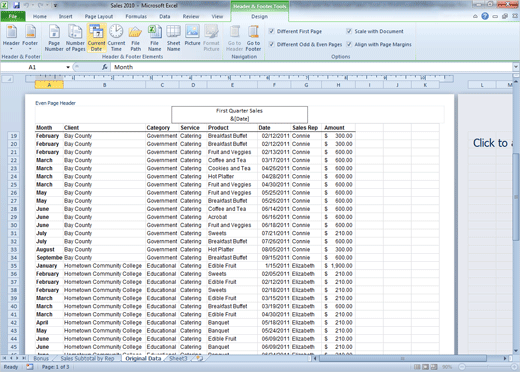Image resolution: width=520 pixels, height=372 pixels.
Task: Open the Home ribbon tab
Action: (x=40, y=16)
